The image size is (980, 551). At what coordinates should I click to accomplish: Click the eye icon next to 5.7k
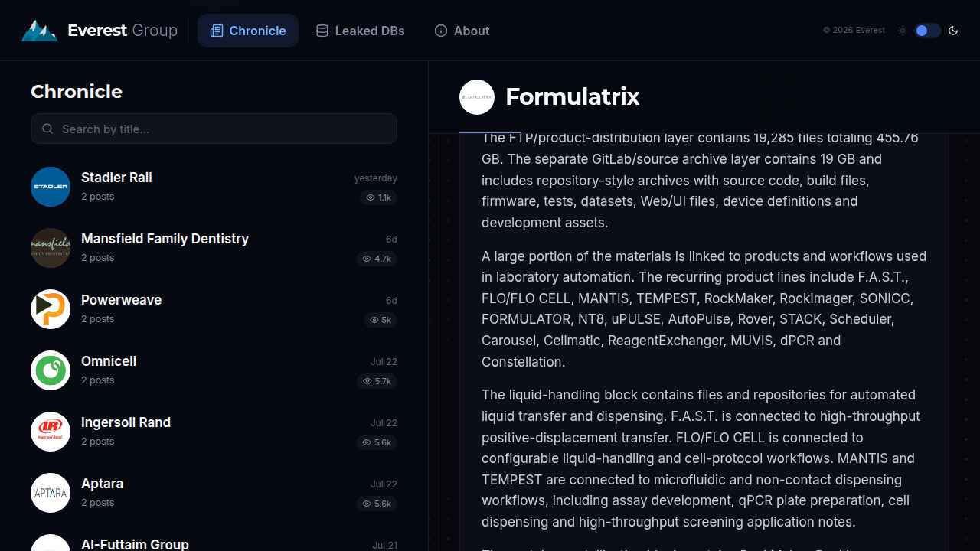click(x=367, y=381)
